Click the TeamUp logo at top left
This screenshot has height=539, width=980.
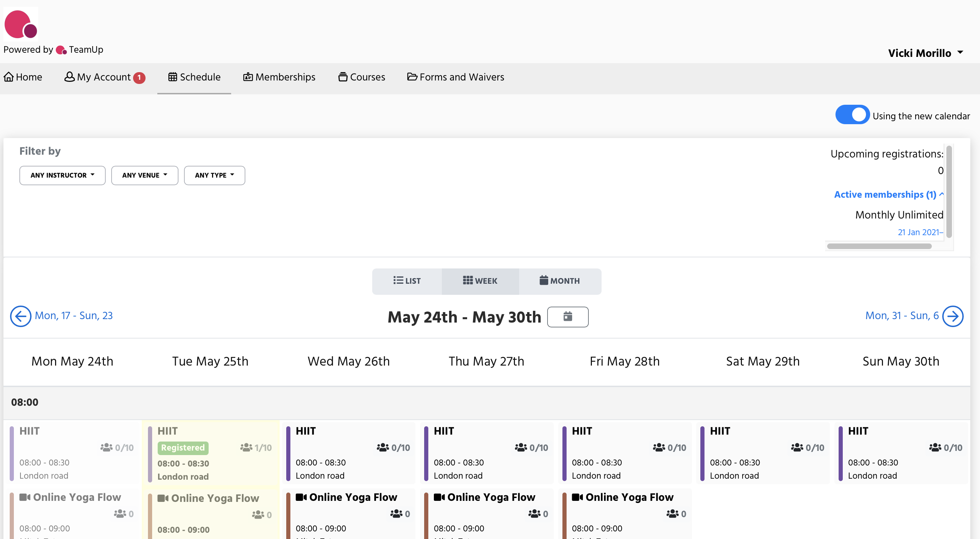pyautogui.click(x=20, y=24)
